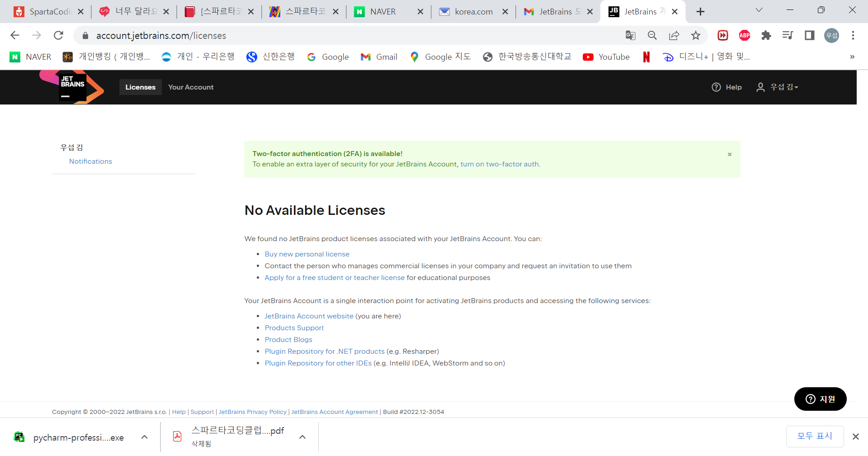Open JetBrains Account website link
The width and height of the screenshot is (868, 456).
point(309,316)
